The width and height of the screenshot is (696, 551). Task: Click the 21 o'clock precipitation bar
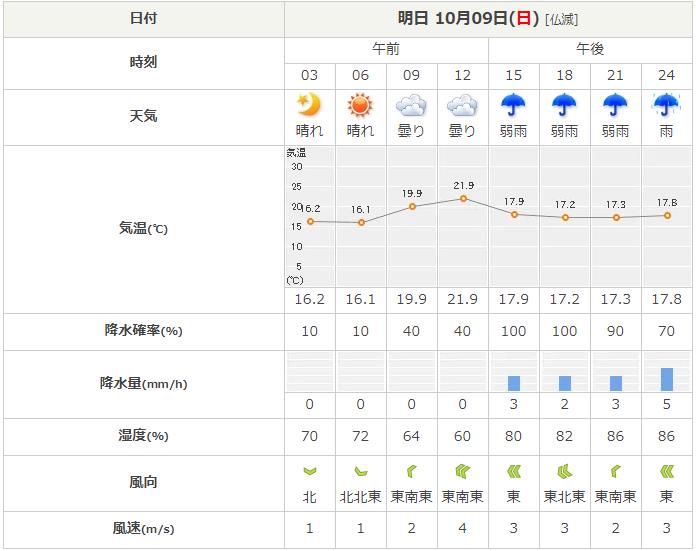pos(616,383)
